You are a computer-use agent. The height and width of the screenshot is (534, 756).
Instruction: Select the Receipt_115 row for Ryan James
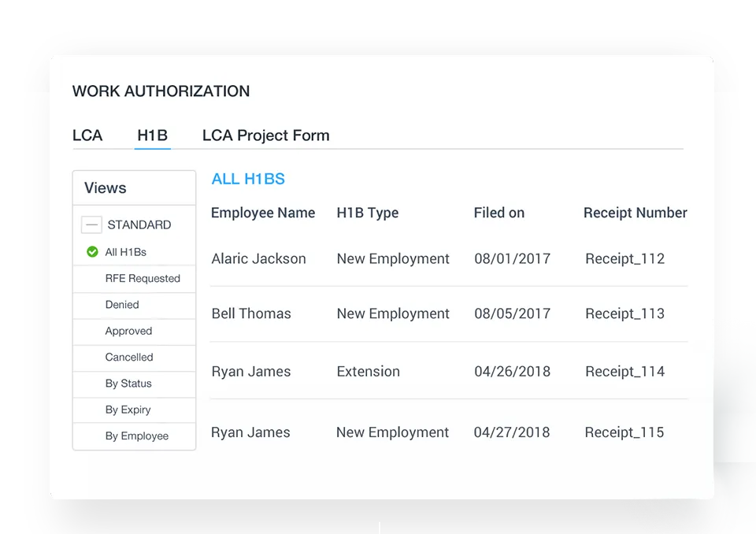point(624,432)
